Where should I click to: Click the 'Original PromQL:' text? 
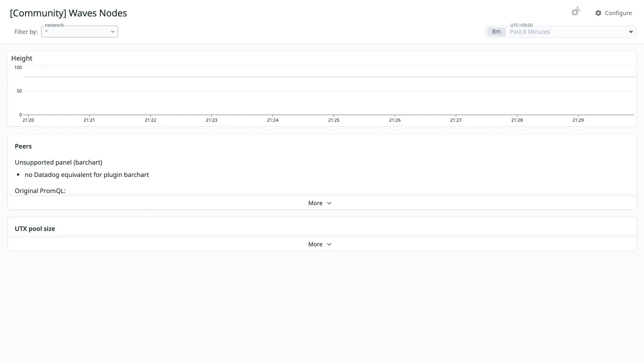40,191
